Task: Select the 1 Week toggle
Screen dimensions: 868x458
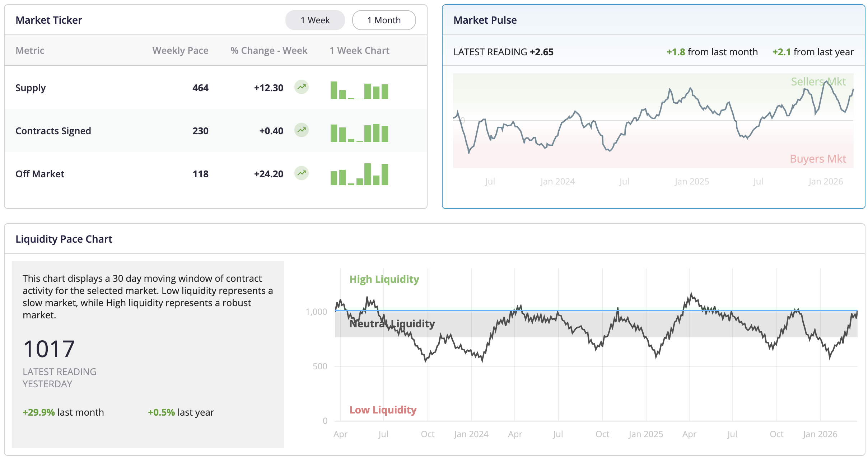Action: click(x=315, y=20)
